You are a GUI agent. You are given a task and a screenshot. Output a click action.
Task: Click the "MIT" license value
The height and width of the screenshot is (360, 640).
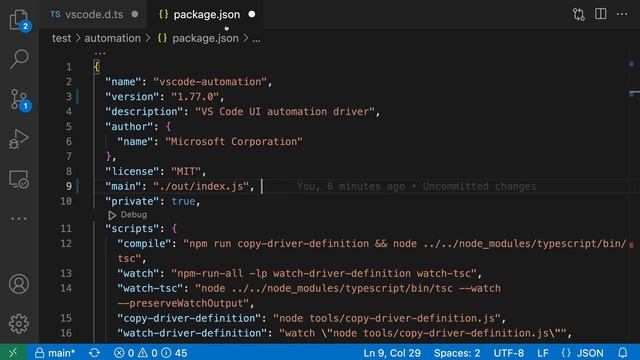[x=186, y=171]
